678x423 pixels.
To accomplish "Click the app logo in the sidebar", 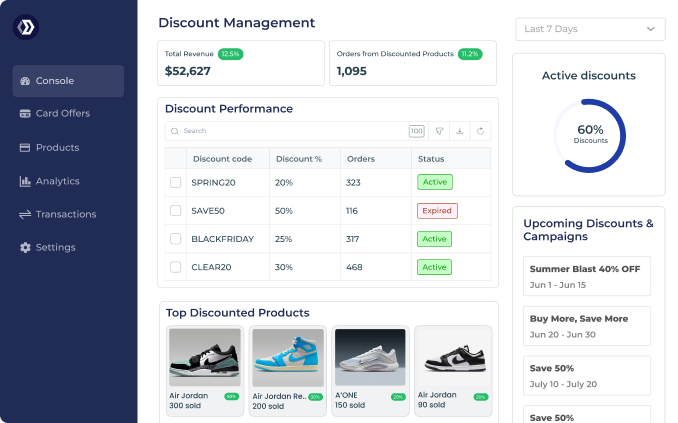I will tap(25, 27).
